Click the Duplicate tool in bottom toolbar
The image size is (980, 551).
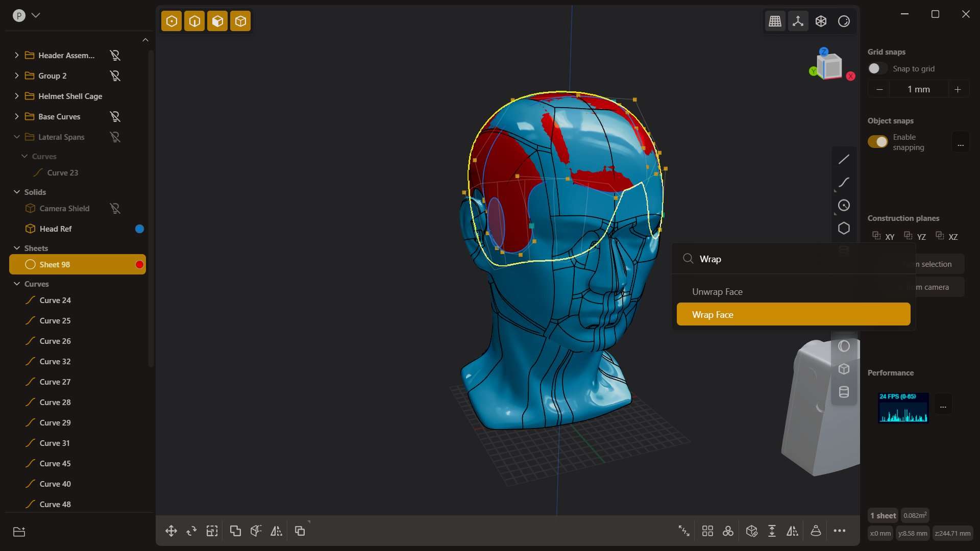[300, 531]
